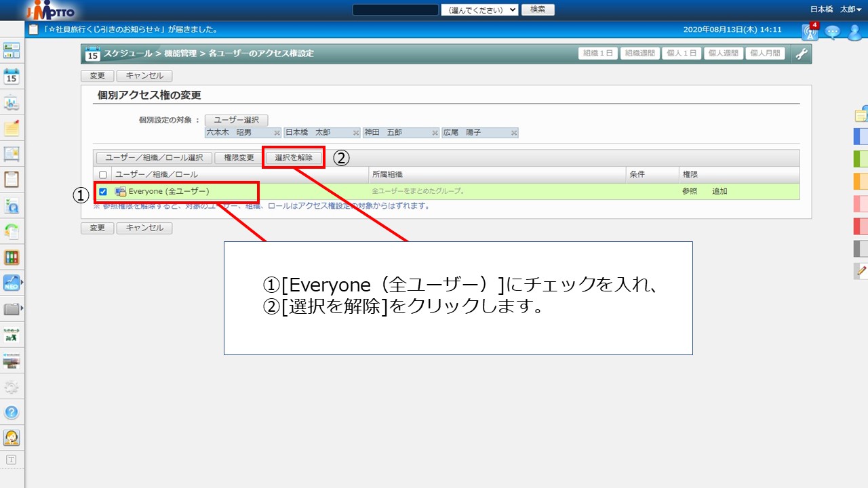This screenshot has height=488, width=868.
Task: Open the sticky notes icon on right edge
Action: 861,113
